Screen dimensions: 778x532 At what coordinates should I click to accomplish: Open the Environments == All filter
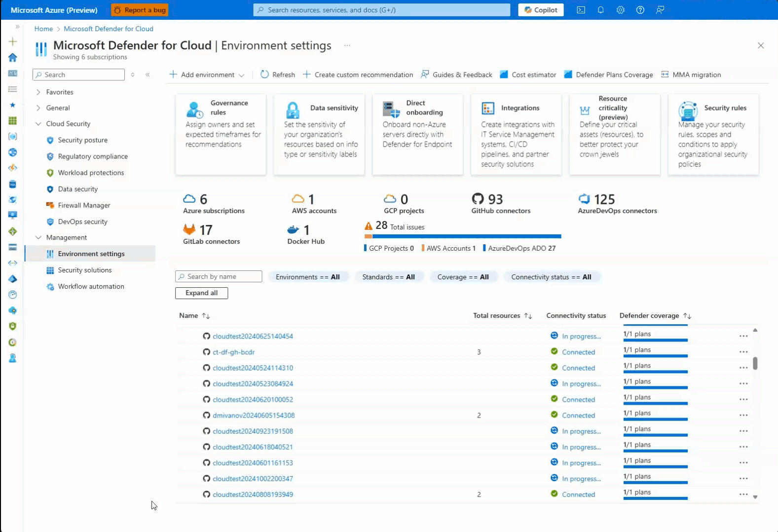click(x=308, y=277)
